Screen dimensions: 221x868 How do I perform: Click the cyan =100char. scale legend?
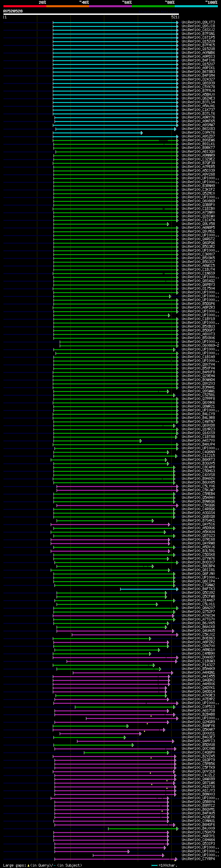[x=164, y=865]
